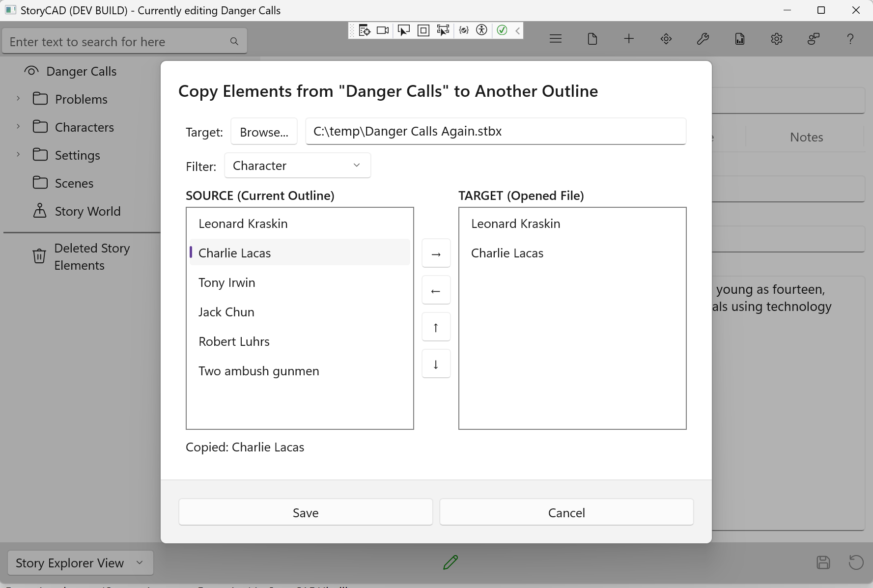Toggle the eye icon next to Danger Calls
This screenshot has width=873, height=588.
31,71
